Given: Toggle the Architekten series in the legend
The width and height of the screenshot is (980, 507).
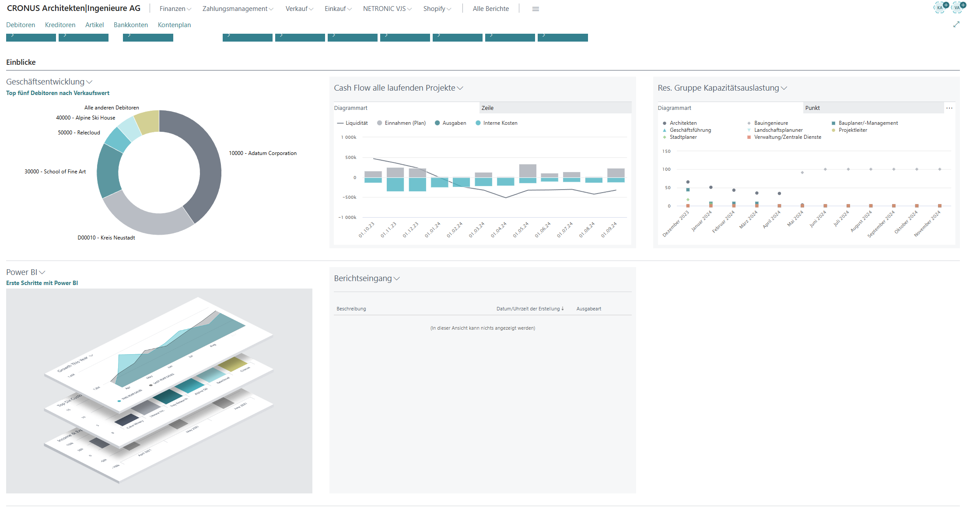Looking at the screenshot, I should 680,123.
